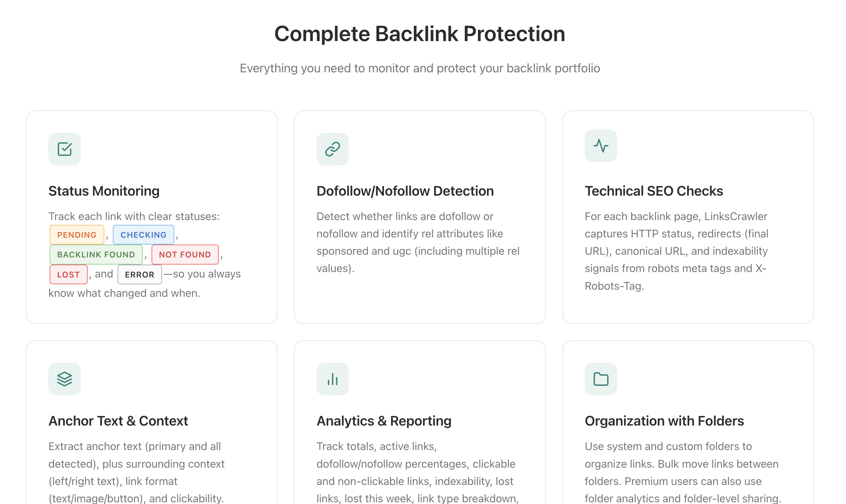Select the Status Monitoring card title
This screenshot has width=846, height=504.
(x=104, y=191)
